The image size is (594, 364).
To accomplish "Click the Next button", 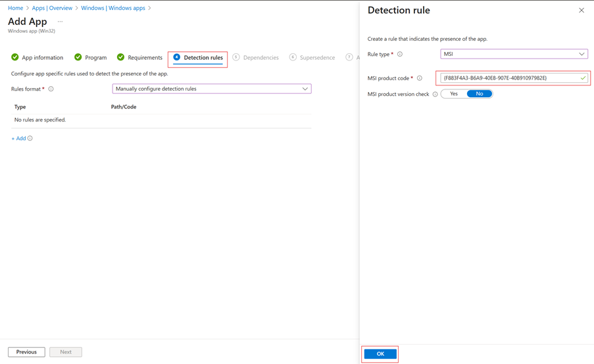I will coord(66,352).
